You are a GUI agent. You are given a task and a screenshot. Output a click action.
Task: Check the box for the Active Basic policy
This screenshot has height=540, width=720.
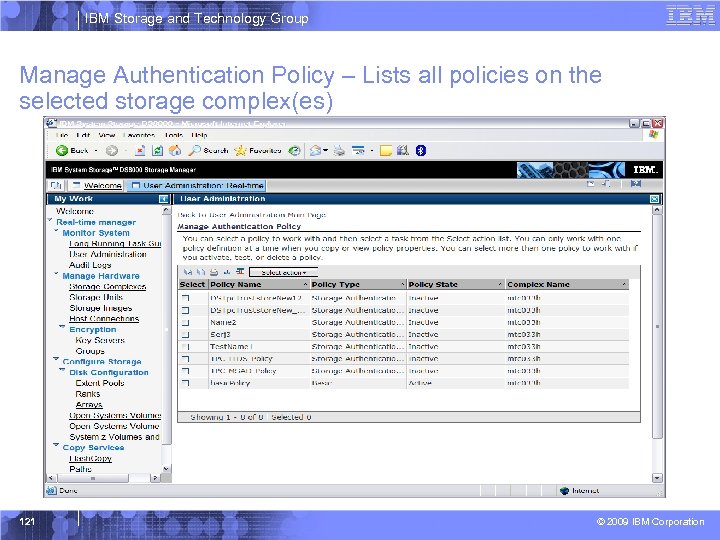tap(186, 383)
